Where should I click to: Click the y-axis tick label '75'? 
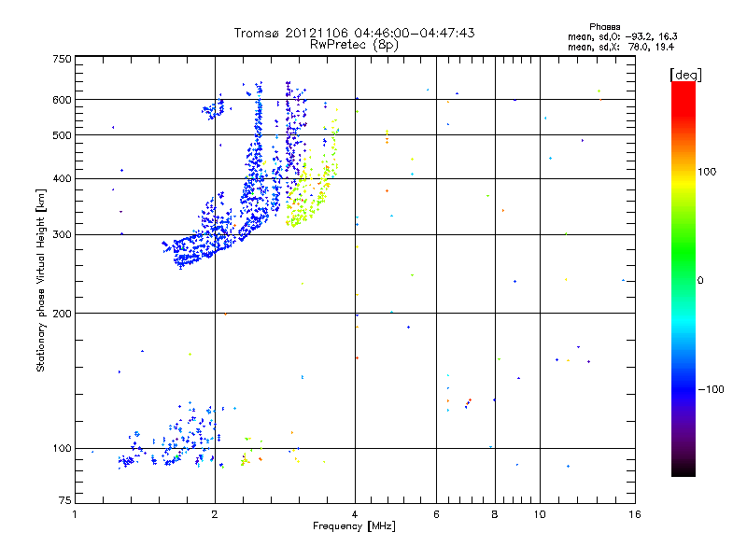click(65, 500)
